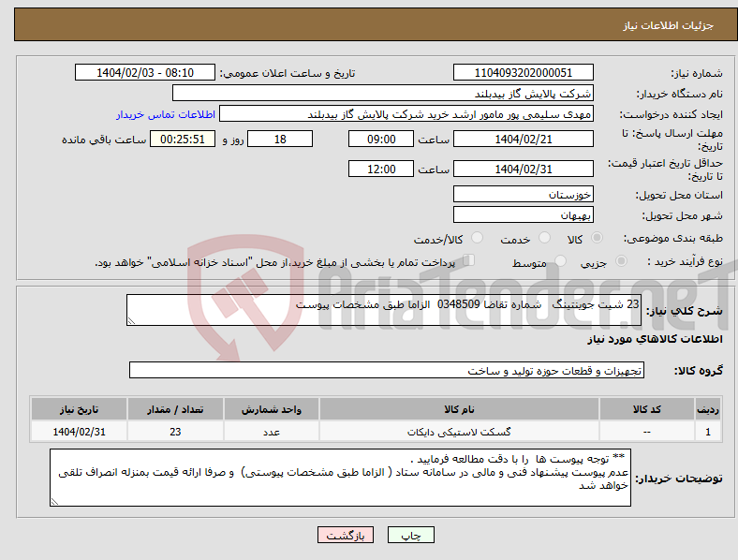
Task: Click the remaining time field 00:25:51
Action: [x=183, y=139]
